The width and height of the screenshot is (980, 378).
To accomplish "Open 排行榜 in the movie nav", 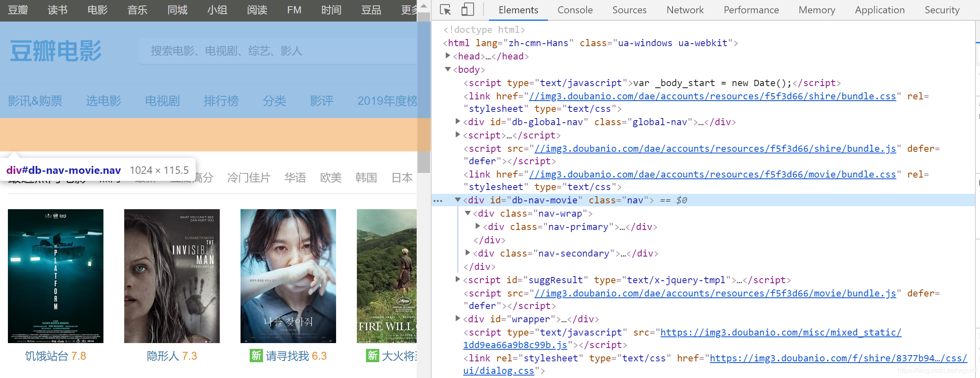I will click(x=221, y=101).
